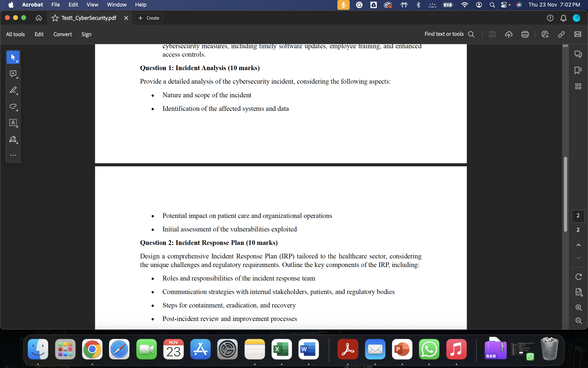Zoom out of the document

[579, 321]
